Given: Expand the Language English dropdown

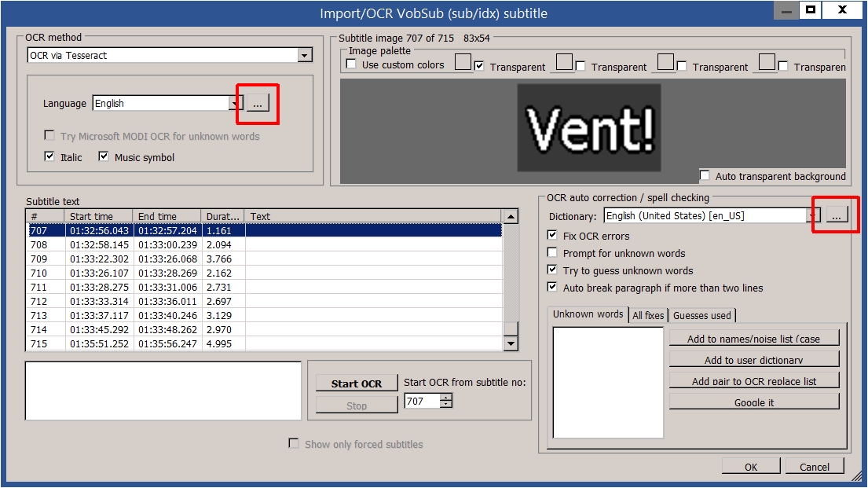Looking at the screenshot, I should pyautogui.click(x=235, y=104).
